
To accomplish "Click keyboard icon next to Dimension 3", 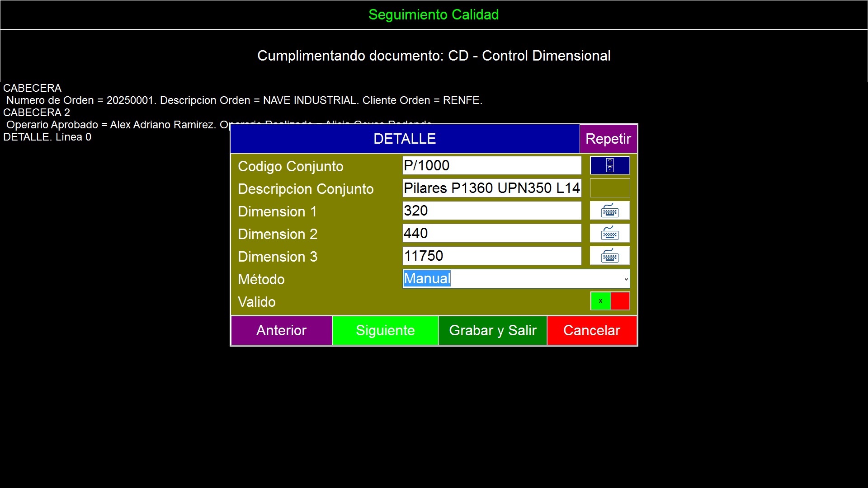I will coord(609,256).
